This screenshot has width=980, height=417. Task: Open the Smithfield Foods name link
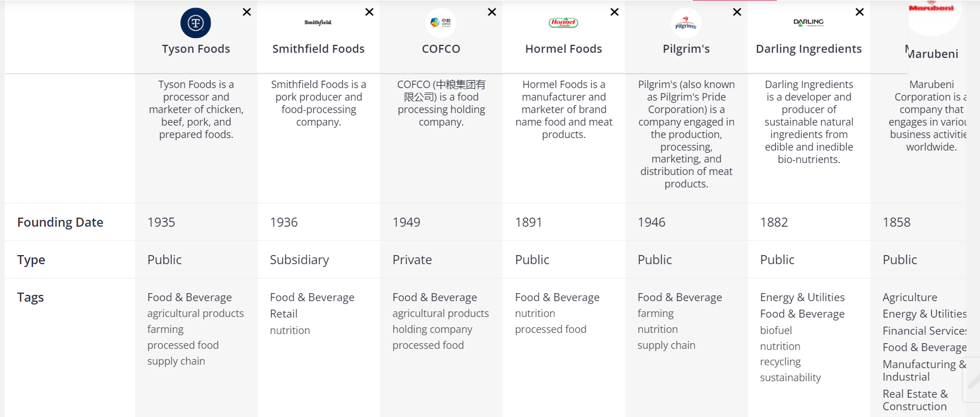point(318,49)
